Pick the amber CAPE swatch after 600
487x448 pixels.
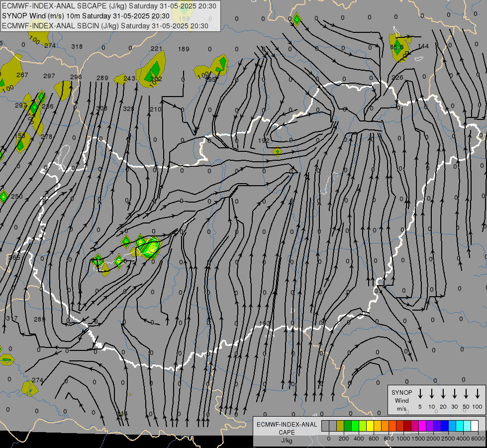coord(378,426)
